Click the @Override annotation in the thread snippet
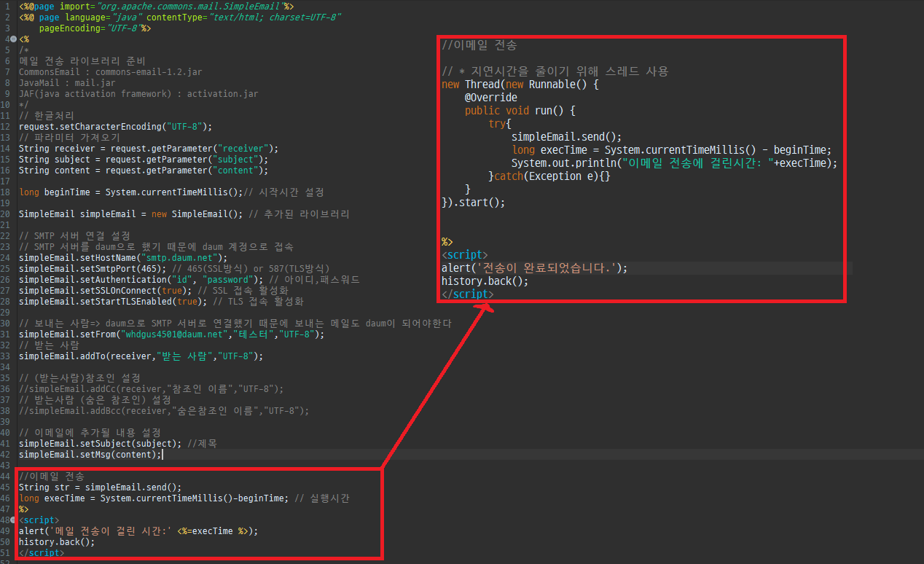The image size is (924, 564). pos(491,98)
